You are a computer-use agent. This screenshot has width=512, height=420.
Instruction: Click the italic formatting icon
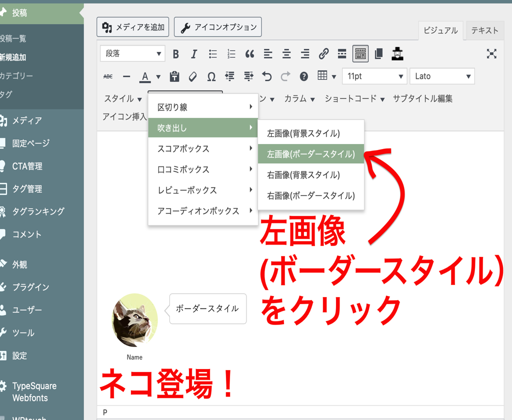pos(194,54)
